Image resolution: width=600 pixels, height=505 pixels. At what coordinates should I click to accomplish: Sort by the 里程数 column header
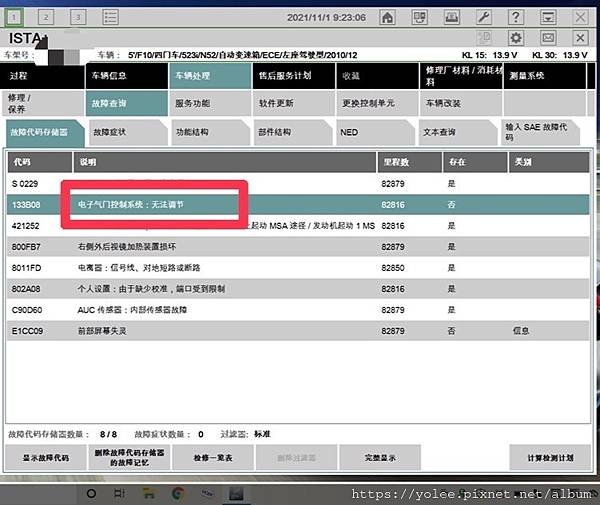pos(409,162)
